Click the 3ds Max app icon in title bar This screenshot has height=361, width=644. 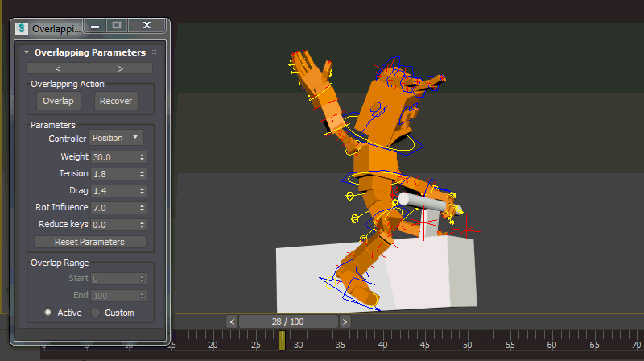pos(22,28)
